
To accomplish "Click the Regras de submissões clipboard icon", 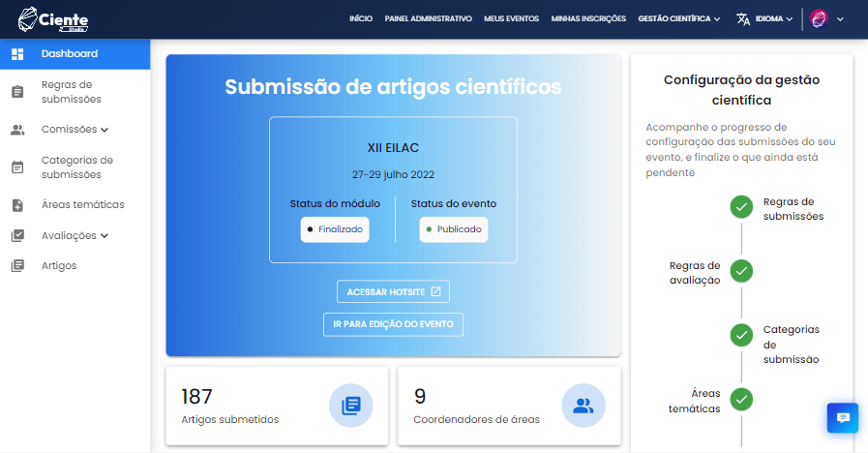I will pos(17,92).
